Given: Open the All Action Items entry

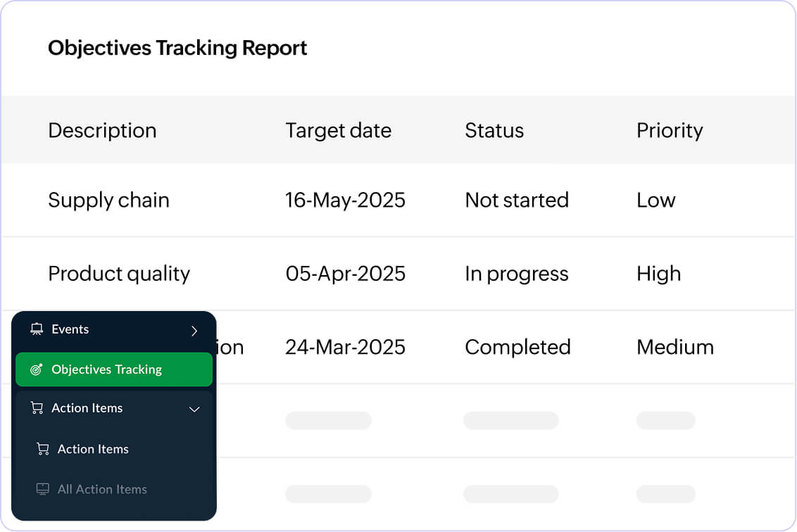Looking at the screenshot, I should tap(102, 489).
